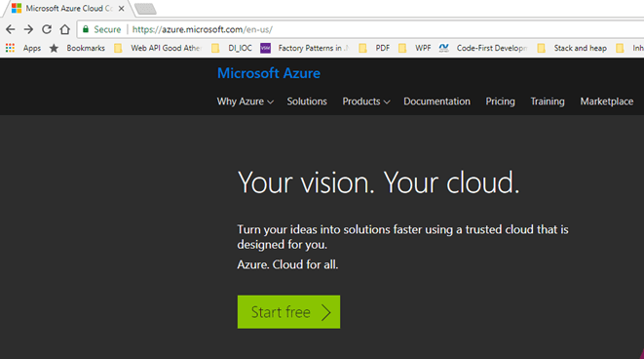Open the Stack and heap bookmark folder
Image resolution: width=644 pixels, height=359 pixels.
(x=572, y=48)
